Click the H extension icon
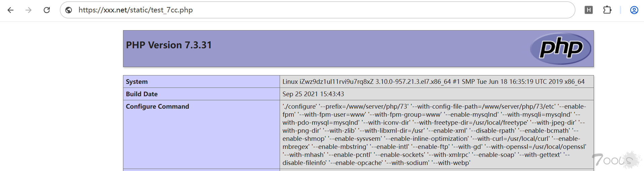Image resolution: width=644 pixels, height=171 pixels. (x=589, y=10)
